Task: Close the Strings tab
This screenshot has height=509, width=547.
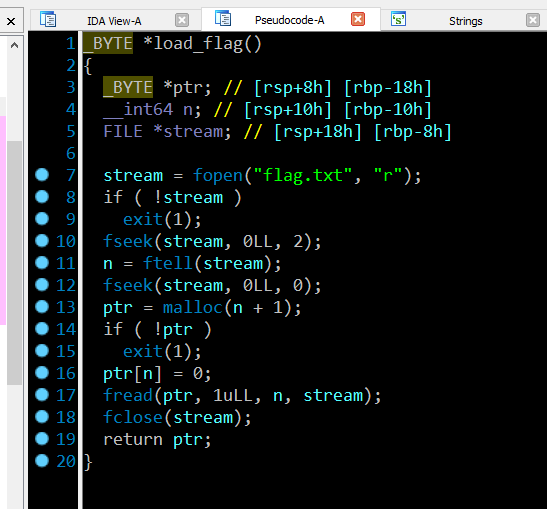Action: (x=533, y=20)
